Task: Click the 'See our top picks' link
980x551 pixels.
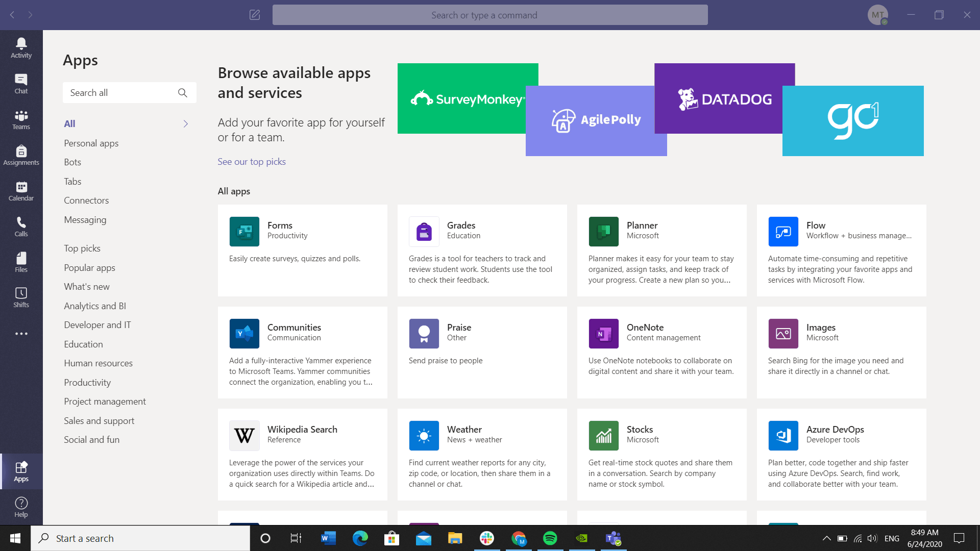Action: coord(251,161)
